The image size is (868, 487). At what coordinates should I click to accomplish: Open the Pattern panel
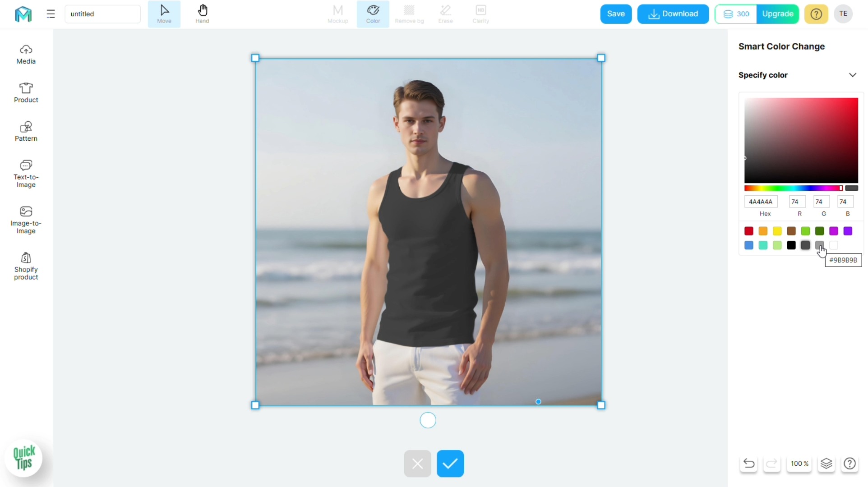26,131
